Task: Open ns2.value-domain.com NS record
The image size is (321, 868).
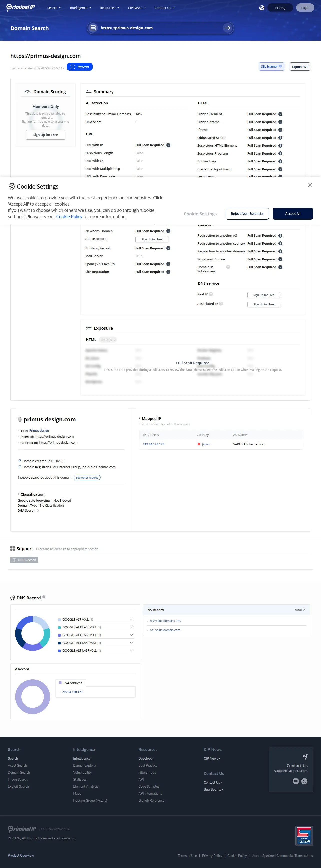Action: click(165, 621)
